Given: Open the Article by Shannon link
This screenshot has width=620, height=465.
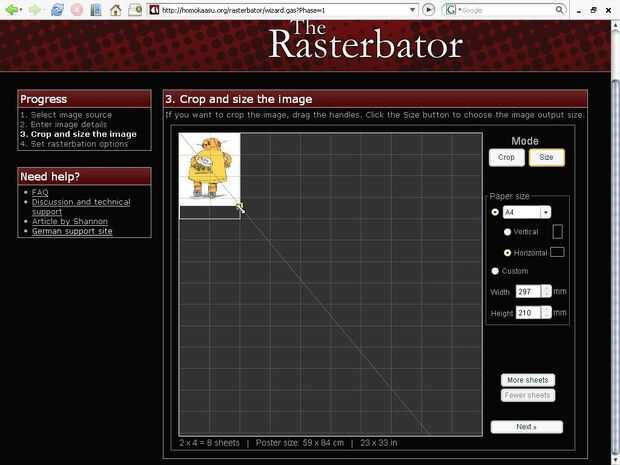Looking at the screenshot, I should (70, 221).
